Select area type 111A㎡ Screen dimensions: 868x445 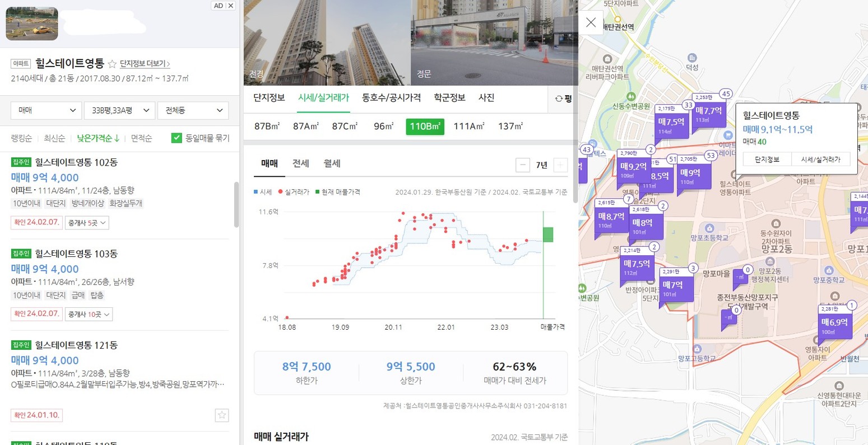point(469,127)
